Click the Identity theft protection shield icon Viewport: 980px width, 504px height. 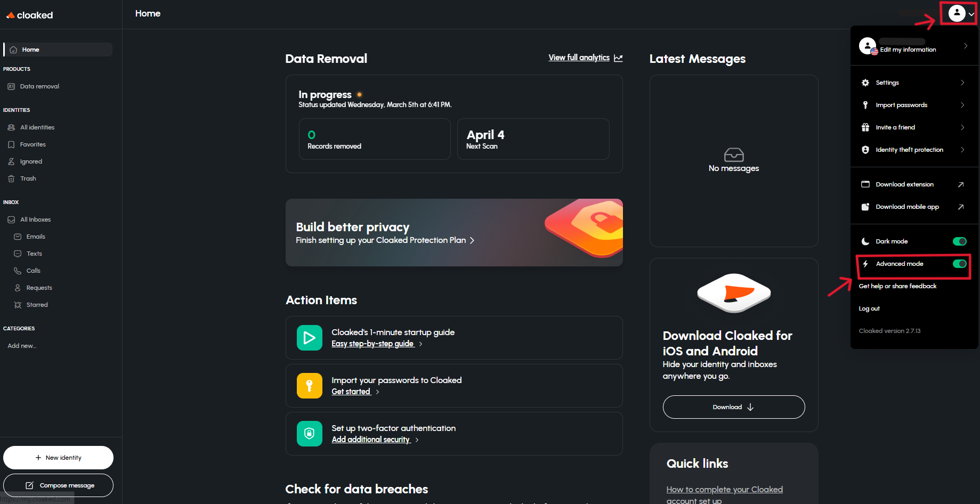[x=865, y=150]
